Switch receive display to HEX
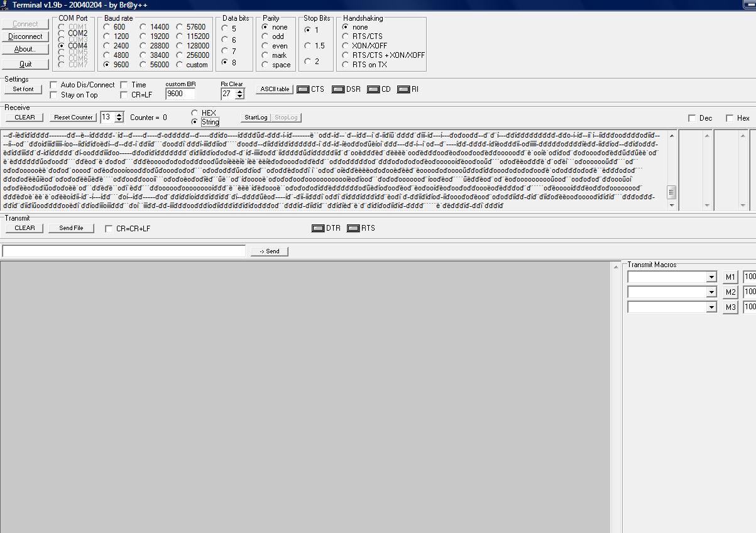 (195, 113)
